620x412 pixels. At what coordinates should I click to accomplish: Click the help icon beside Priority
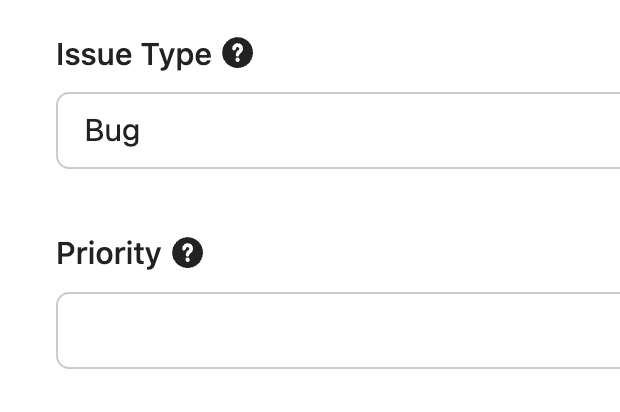tap(187, 252)
